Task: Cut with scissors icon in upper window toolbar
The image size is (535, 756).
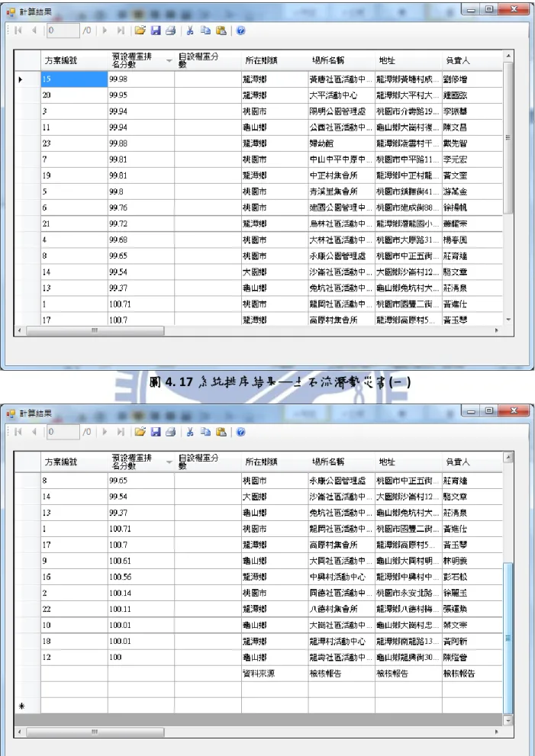Action: pos(190,31)
